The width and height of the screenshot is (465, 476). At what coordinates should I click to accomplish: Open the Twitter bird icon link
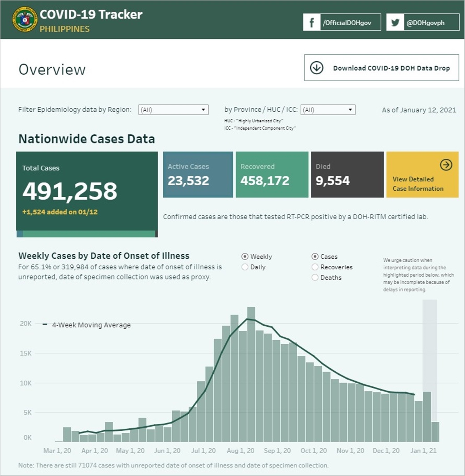click(x=395, y=22)
